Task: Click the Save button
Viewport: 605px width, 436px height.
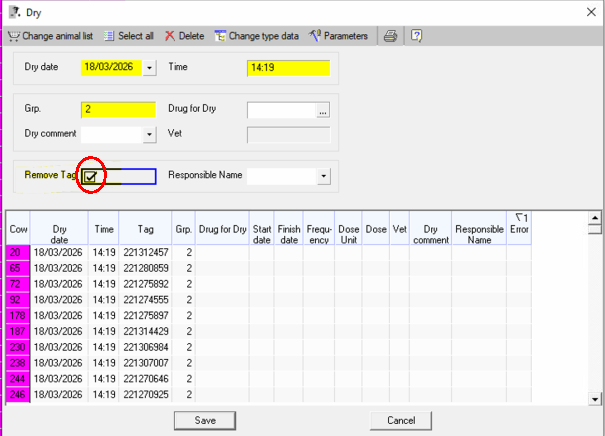Action: pyautogui.click(x=205, y=421)
